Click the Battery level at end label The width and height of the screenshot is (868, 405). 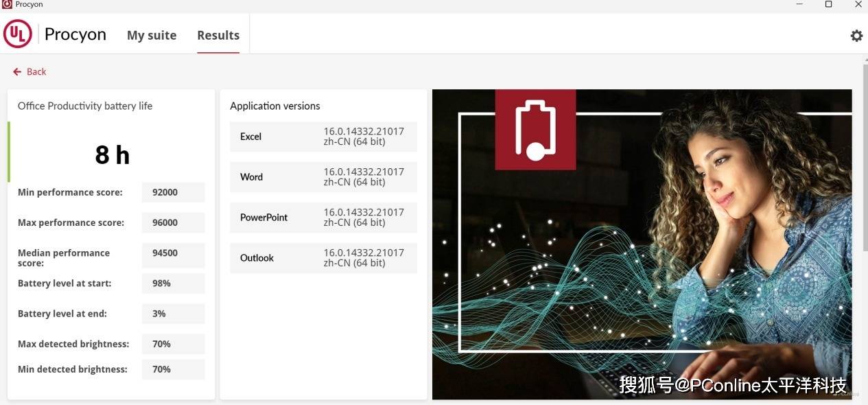62,314
